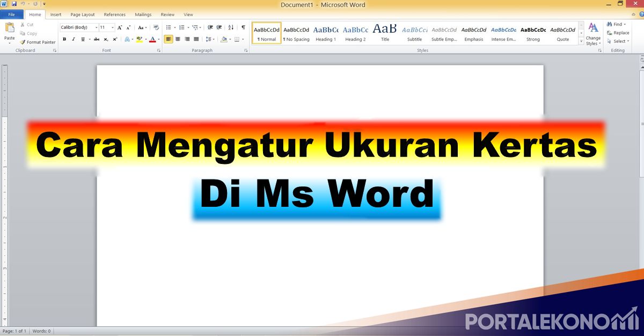Switch to the Review tab

click(x=167, y=14)
